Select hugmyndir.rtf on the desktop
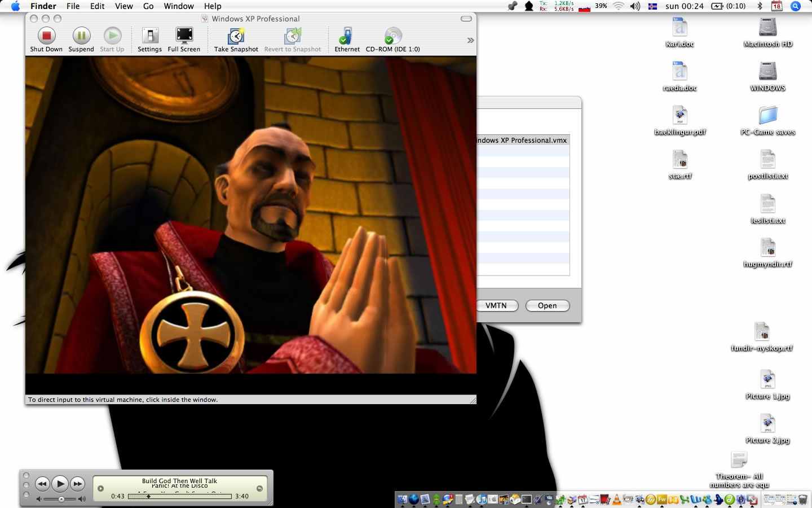The height and width of the screenshot is (508, 812). coord(767,253)
